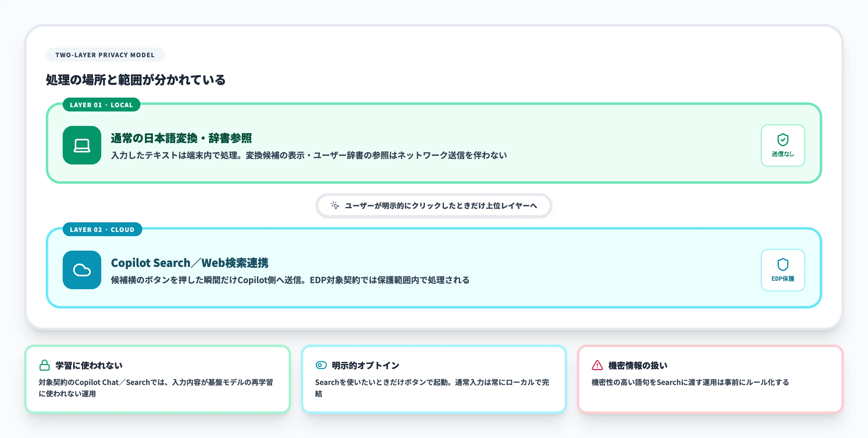Click the teal cloud color swatch

pyautogui.click(x=82, y=270)
